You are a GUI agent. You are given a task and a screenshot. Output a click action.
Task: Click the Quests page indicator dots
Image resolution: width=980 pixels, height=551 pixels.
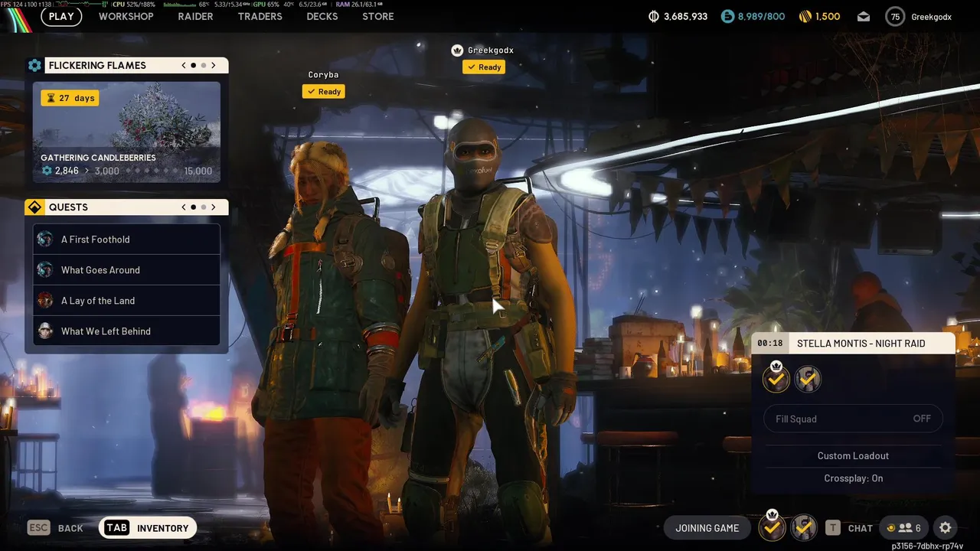[198, 207]
